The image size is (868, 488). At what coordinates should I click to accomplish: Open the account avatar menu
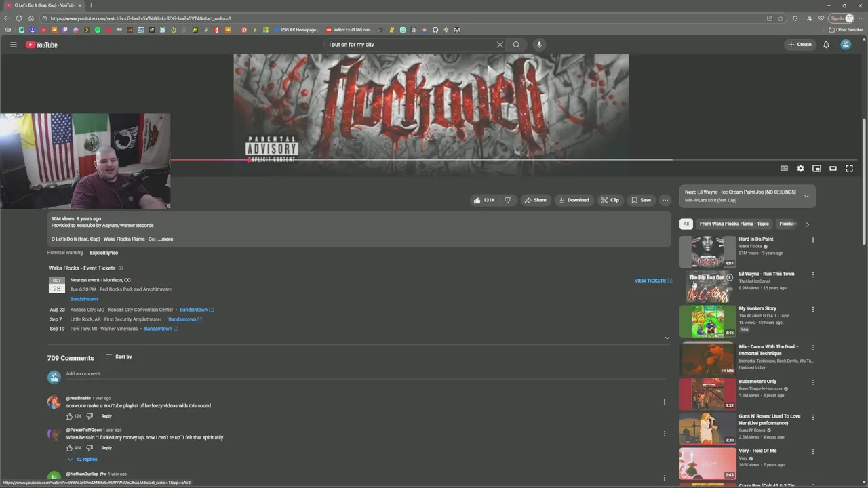point(846,45)
